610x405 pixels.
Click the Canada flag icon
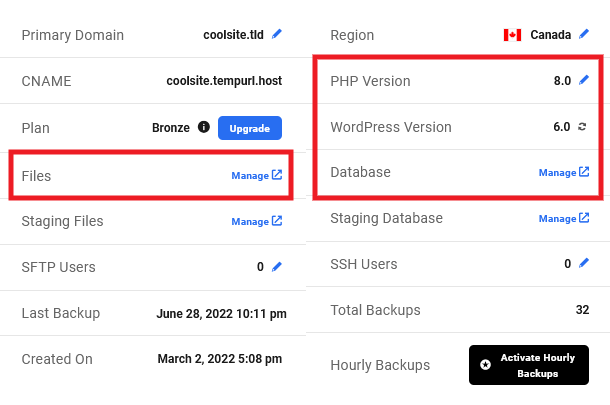(x=513, y=34)
